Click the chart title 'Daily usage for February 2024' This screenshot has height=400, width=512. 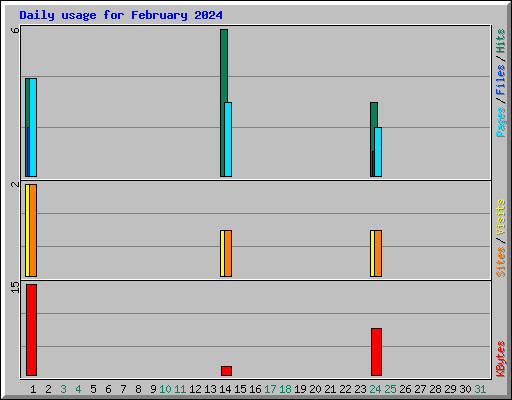pyautogui.click(x=121, y=15)
